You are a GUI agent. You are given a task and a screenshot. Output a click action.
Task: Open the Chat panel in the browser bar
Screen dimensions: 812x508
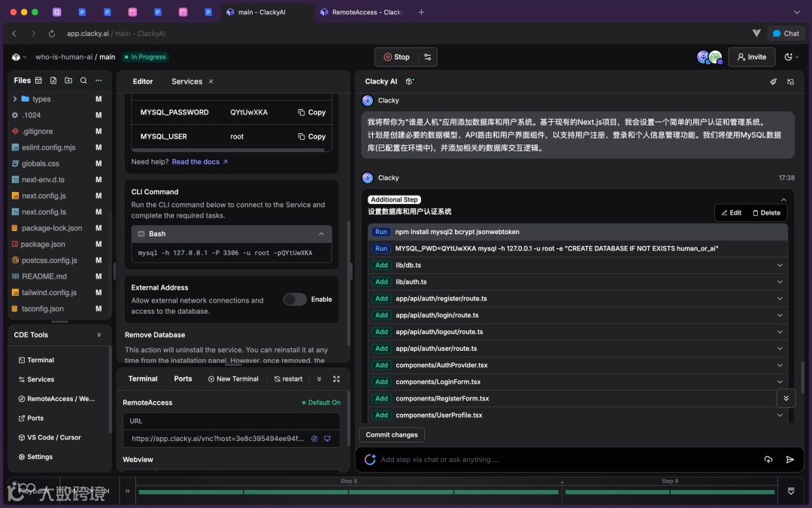click(x=786, y=34)
